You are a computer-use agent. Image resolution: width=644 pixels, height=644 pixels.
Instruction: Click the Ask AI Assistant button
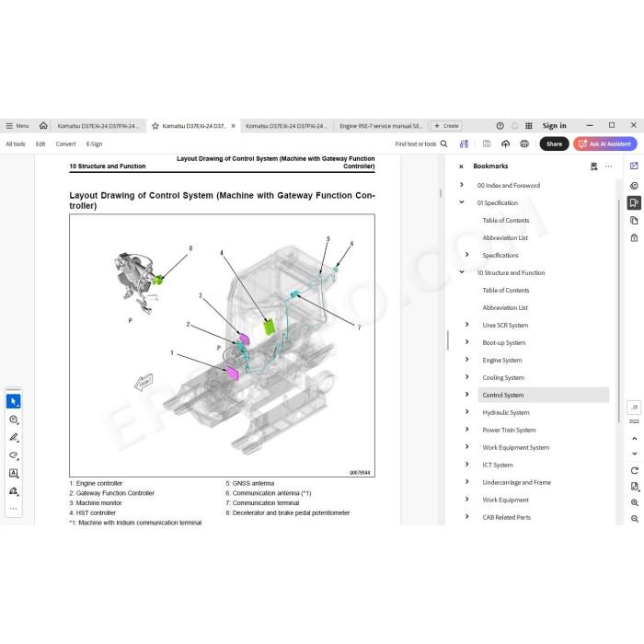[605, 144]
